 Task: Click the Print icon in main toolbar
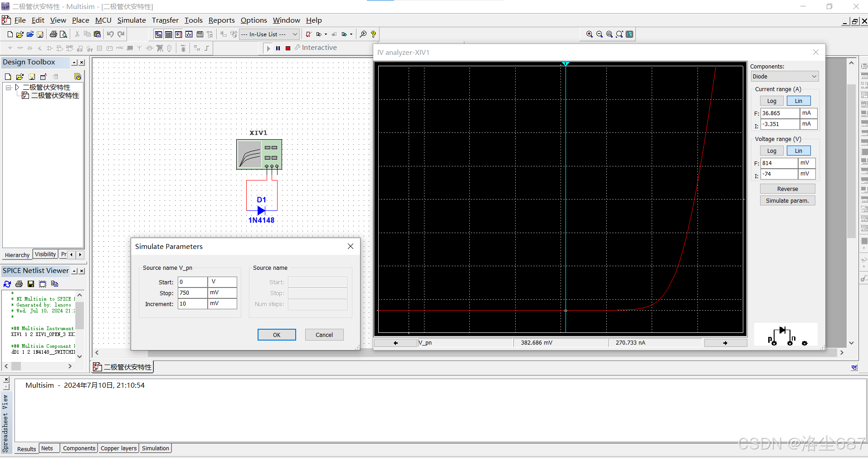54,34
